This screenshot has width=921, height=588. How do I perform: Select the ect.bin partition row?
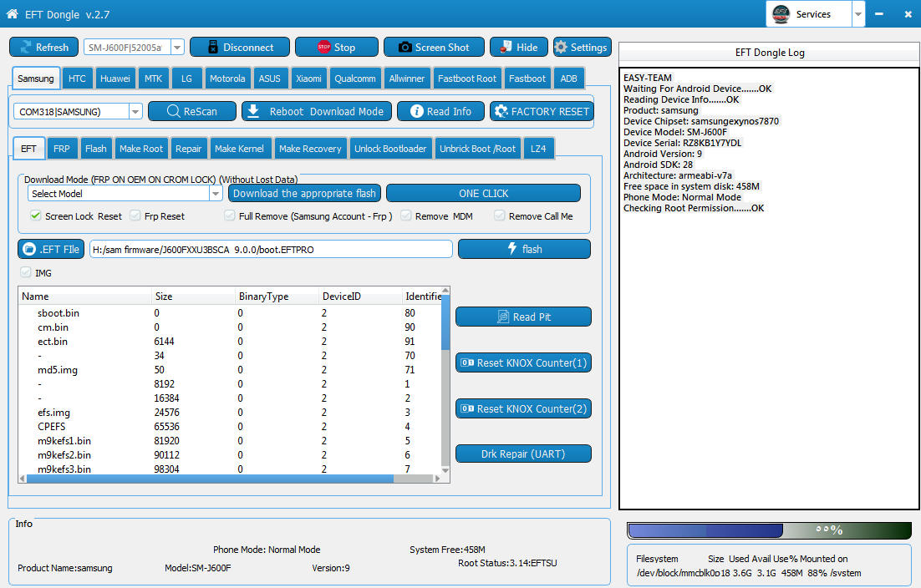click(230, 342)
